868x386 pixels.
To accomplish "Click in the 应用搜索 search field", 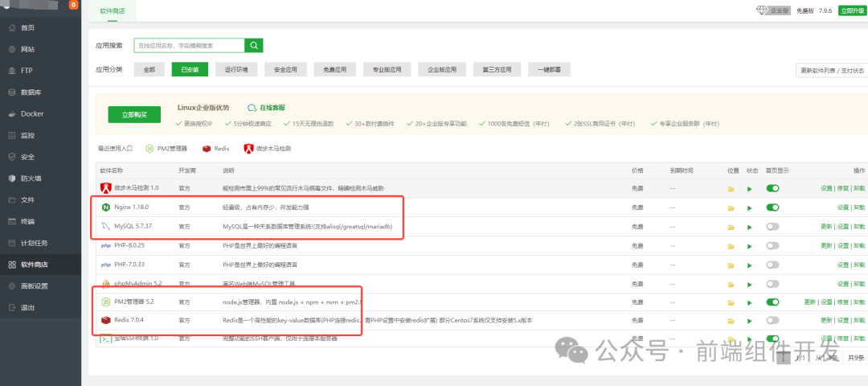I will [x=190, y=45].
